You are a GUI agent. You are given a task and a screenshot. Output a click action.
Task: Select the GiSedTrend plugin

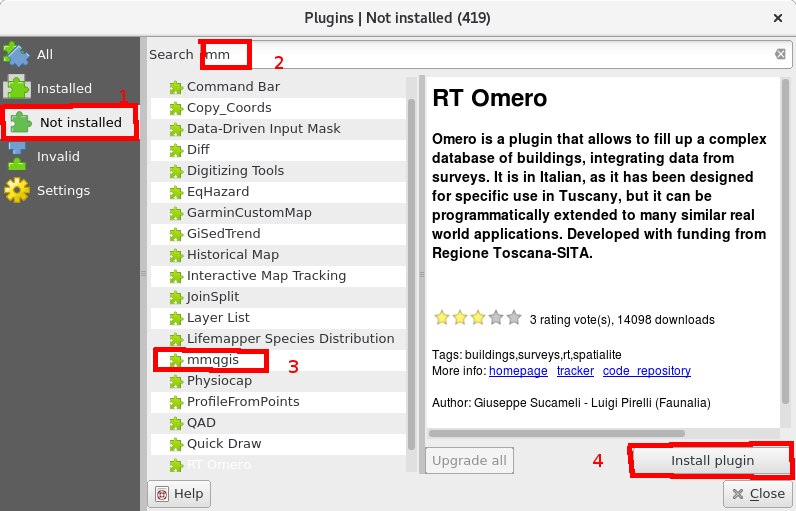click(278, 234)
